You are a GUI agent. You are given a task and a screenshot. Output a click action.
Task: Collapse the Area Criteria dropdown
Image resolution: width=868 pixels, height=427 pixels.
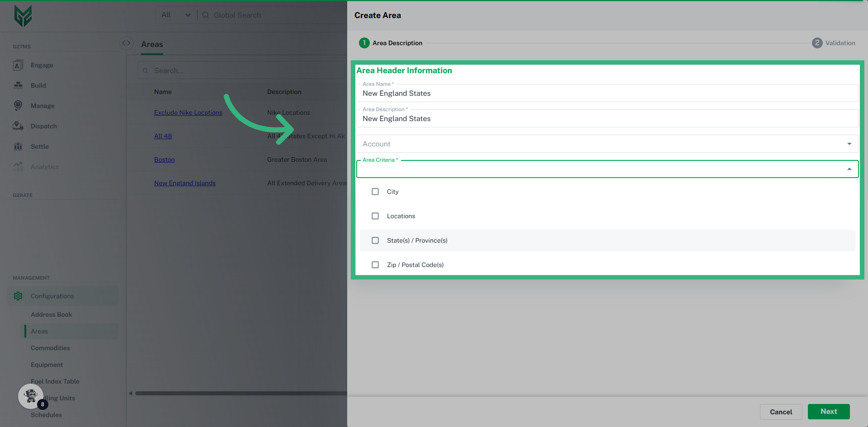849,169
